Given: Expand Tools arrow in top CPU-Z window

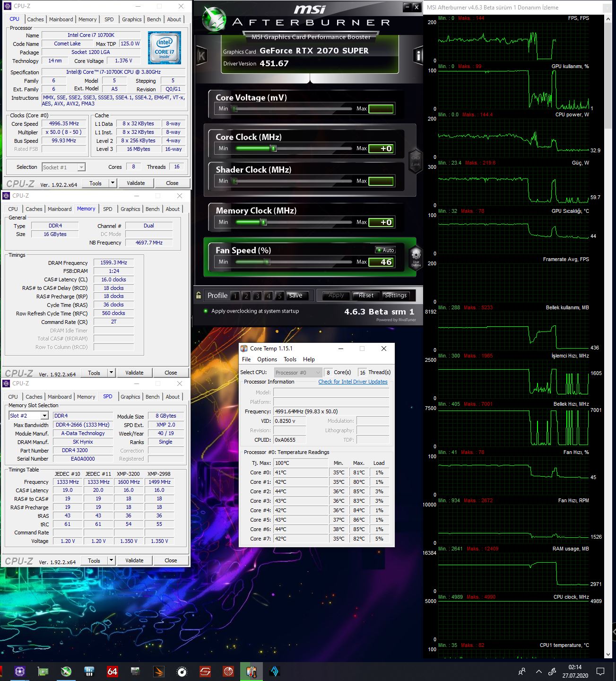Looking at the screenshot, I should [x=113, y=183].
